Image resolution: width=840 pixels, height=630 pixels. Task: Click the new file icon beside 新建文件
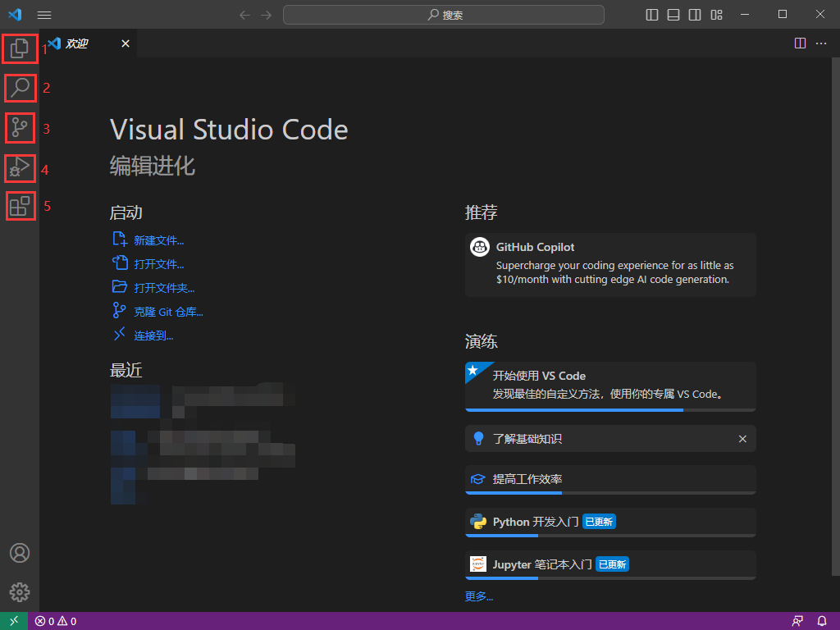120,239
